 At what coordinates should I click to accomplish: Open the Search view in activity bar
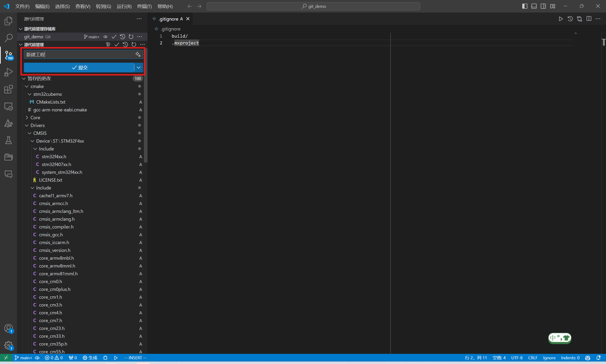click(x=8, y=38)
